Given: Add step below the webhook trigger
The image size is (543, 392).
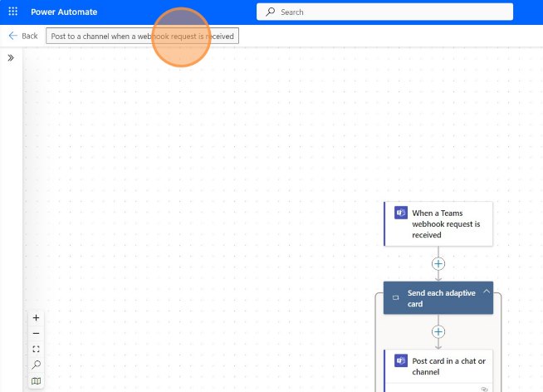Looking at the screenshot, I should coord(438,264).
